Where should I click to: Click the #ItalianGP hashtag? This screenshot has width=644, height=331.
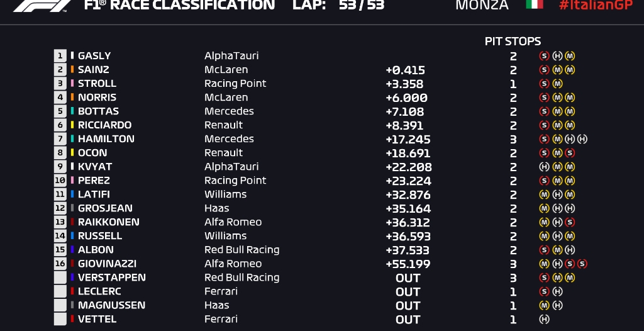click(x=596, y=5)
